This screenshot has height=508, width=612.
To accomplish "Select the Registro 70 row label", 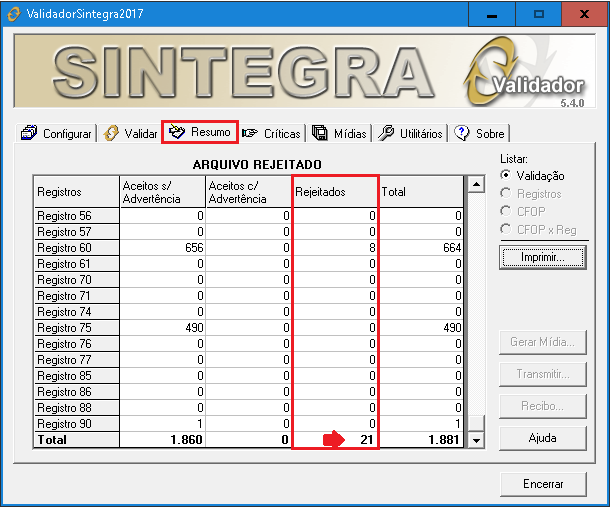I will coord(76,280).
